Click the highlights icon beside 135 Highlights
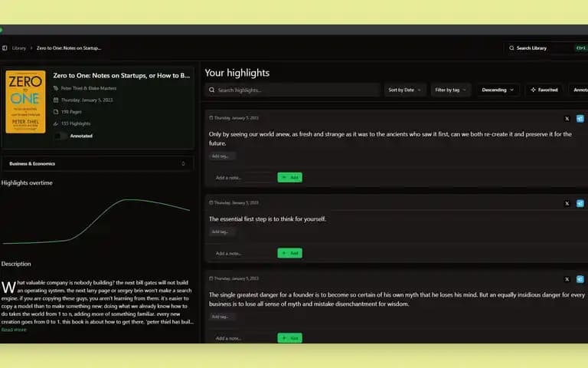 [56, 123]
